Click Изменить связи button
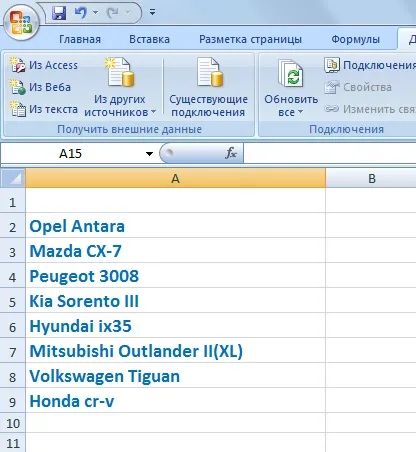416x452 pixels. [370, 109]
